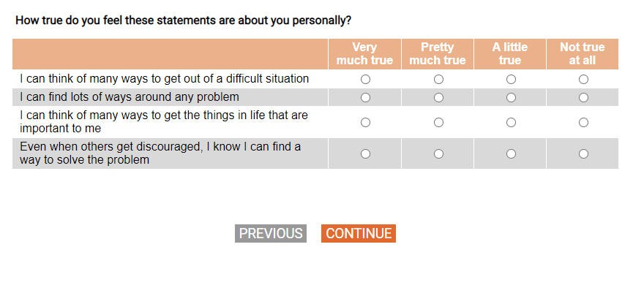Click the 'Very much true' column header
This screenshot has height=285, width=644.
(364, 54)
